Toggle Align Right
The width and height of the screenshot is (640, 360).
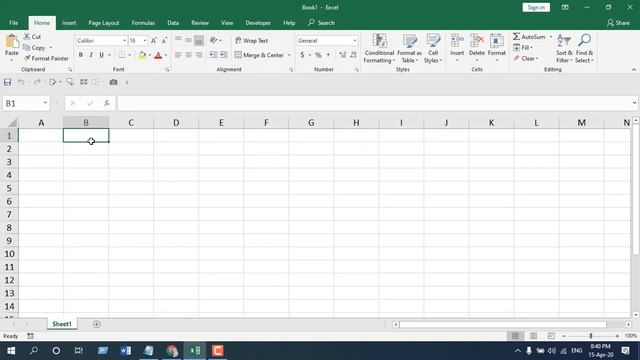(x=199, y=55)
